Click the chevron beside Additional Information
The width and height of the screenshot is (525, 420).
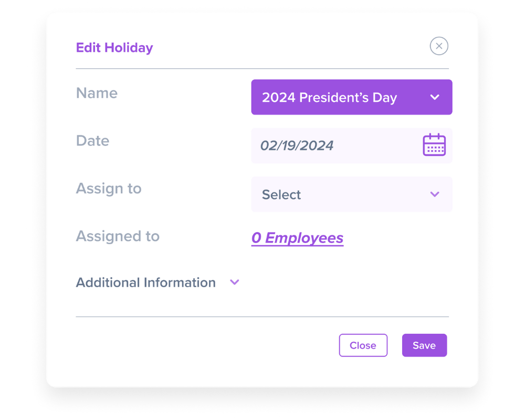pyautogui.click(x=235, y=282)
